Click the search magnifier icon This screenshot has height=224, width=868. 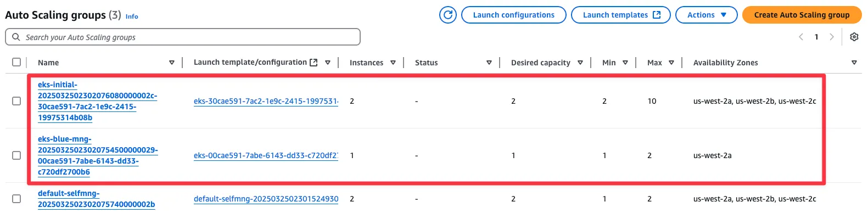(x=16, y=37)
